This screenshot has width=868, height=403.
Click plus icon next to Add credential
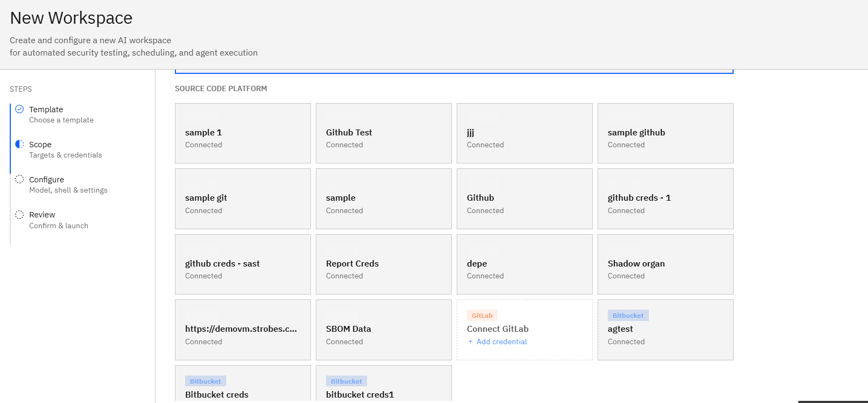pyautogui.click(x=471, y=341)
